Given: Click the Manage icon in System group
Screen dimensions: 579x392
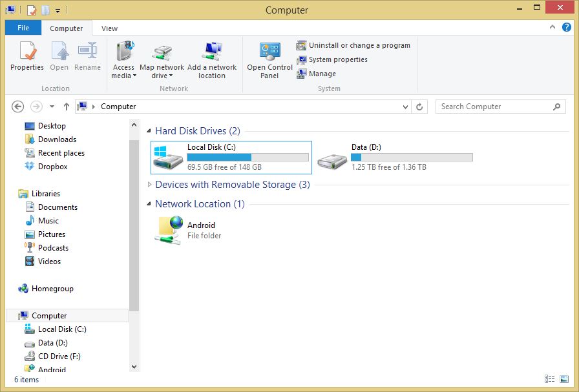Looking at the screenshot, I should (x=301, y=74).
